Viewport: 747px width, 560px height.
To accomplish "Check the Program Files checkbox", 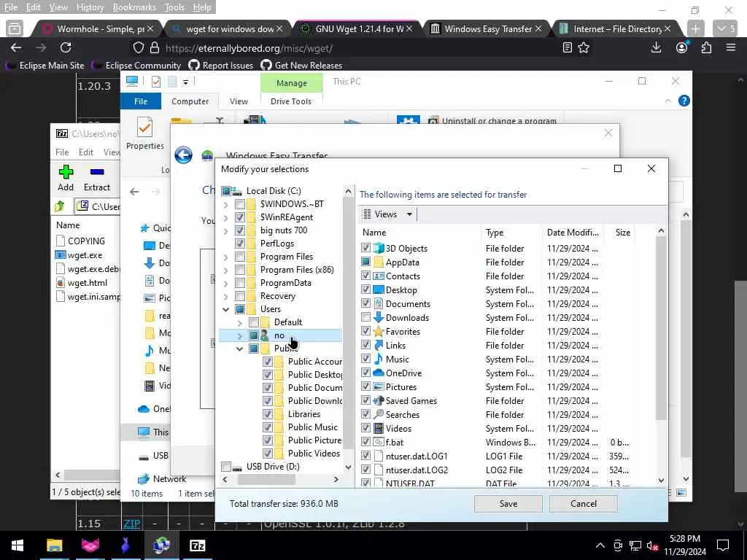I will click(240, 257).
